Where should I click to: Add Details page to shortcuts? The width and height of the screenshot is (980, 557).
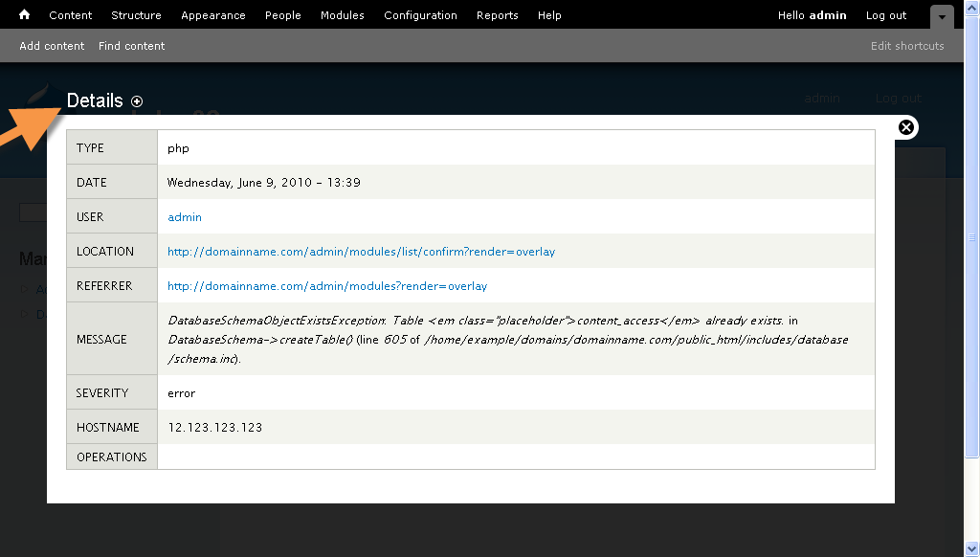(137, 101)
